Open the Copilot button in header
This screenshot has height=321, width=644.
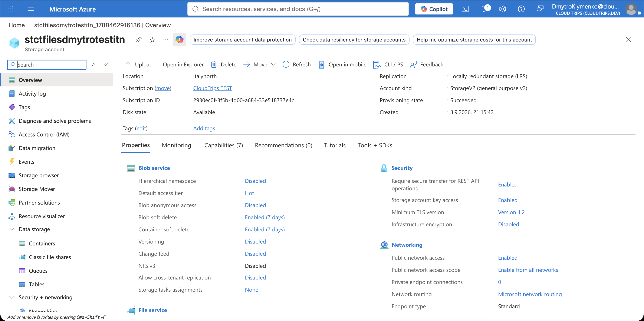point(434,9)
